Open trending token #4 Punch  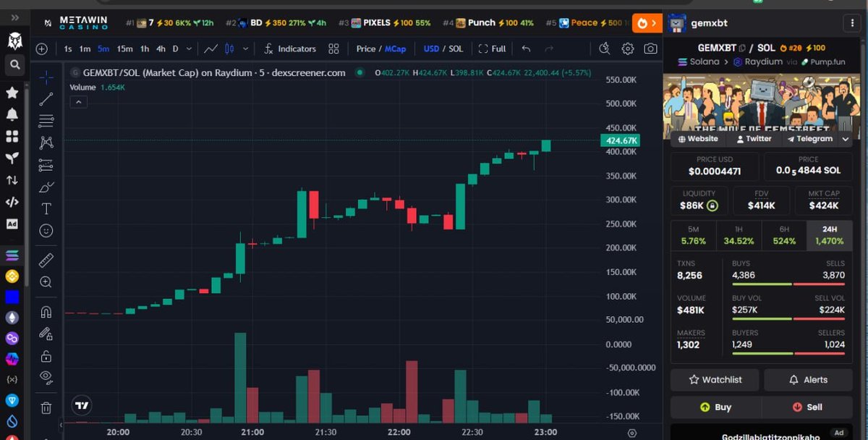[x=488, y=23]
